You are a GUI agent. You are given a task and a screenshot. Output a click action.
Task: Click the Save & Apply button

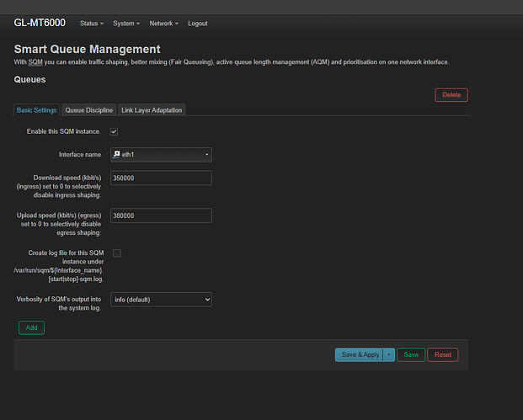[360, 354]
